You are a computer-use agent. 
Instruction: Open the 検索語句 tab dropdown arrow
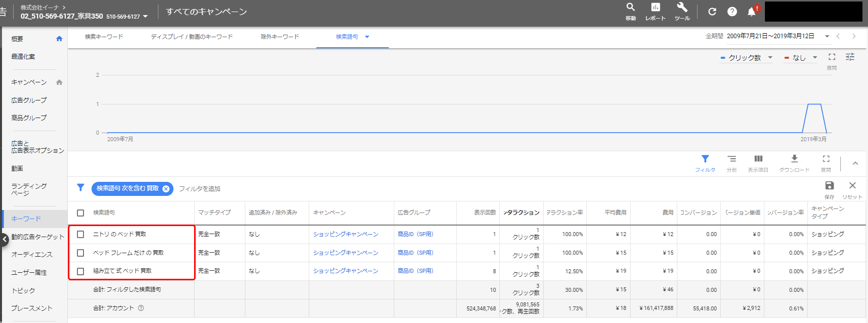pyautogui.click(x=367, y=37)
